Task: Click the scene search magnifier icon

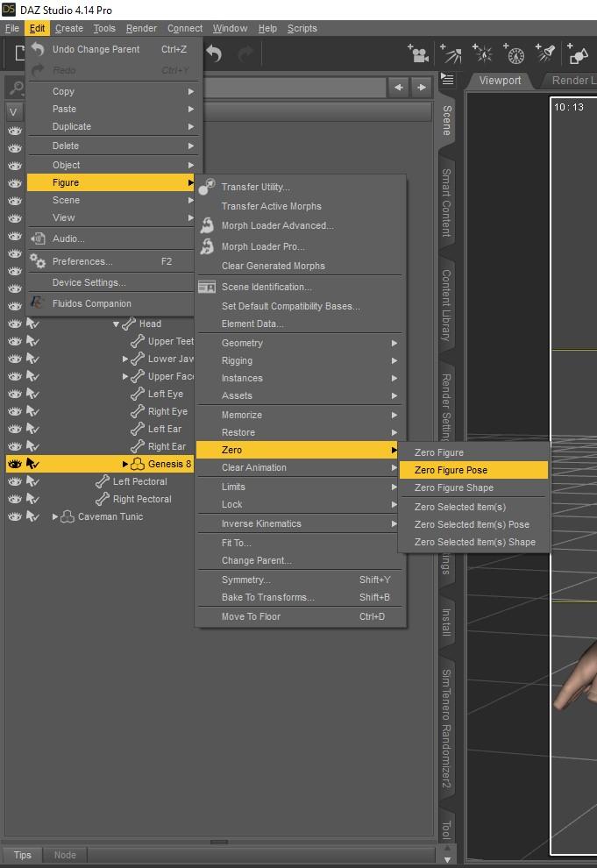Action: (18, 88)
